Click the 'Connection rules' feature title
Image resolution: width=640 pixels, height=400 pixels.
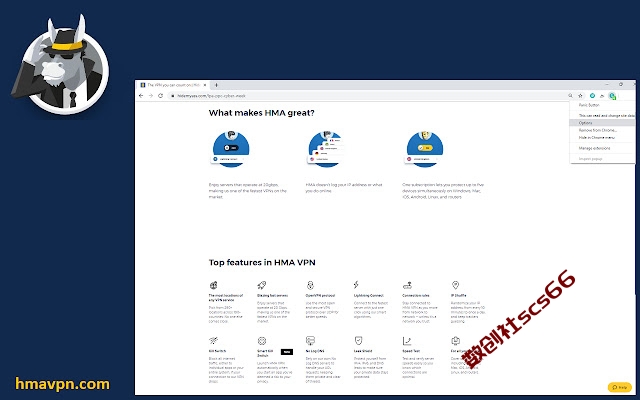pyautogui.click(x=416, y=296)
